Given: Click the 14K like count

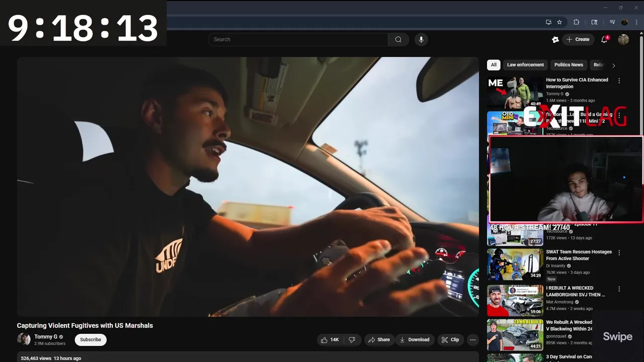Looking at the screenshot, I should tap(335, 340).
